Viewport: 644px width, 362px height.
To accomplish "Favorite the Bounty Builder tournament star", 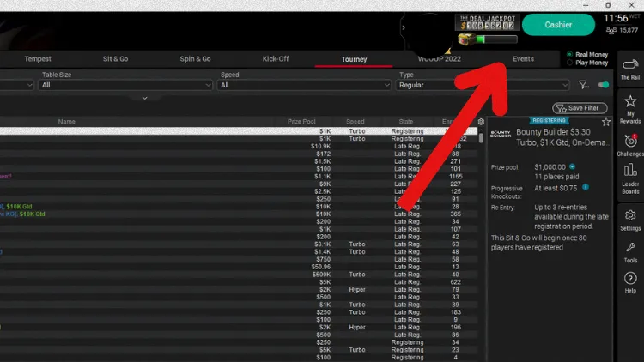I will tap(606, 122).
